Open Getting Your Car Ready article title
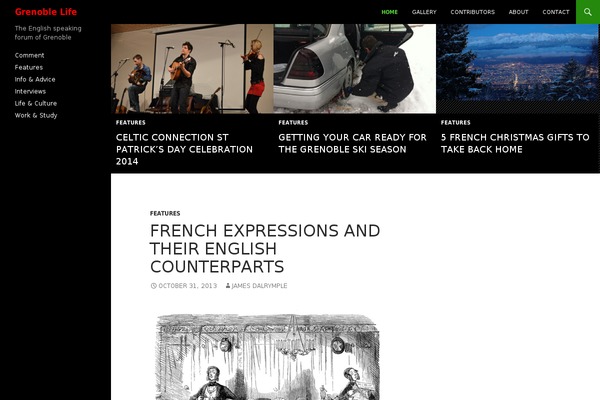 [352, 143]
